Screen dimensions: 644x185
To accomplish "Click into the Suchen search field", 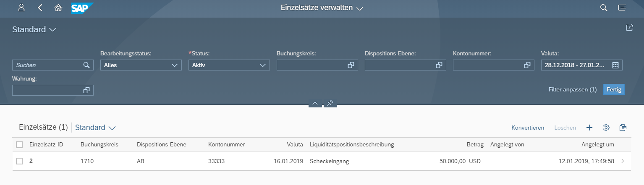I will 48,65.
